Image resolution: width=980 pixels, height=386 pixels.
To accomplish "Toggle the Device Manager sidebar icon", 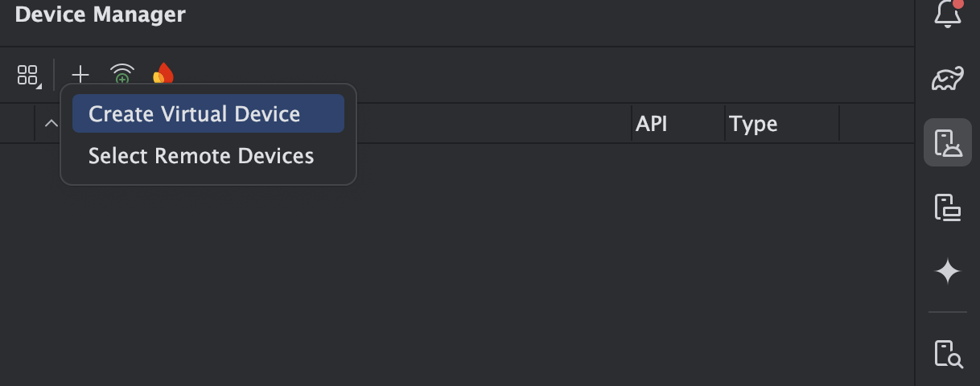I will pos(947,142).
